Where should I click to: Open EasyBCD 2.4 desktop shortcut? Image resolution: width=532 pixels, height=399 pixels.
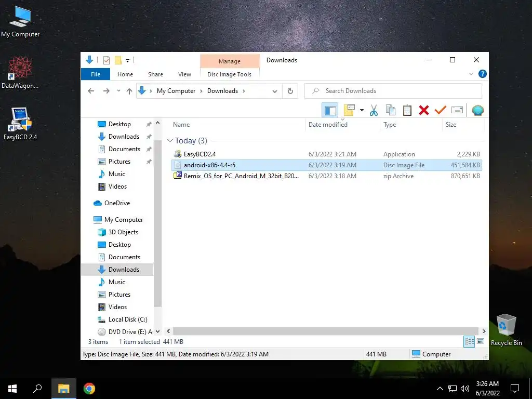click(x=20, y=124)
